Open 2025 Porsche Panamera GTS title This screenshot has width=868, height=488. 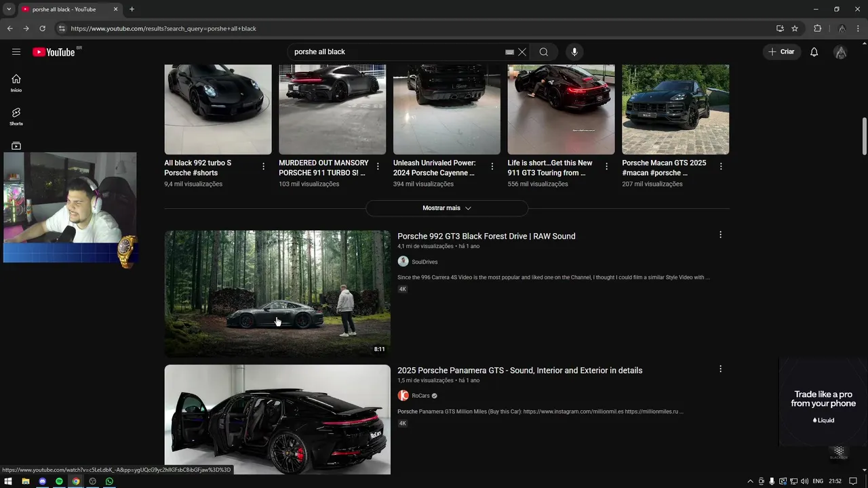click(x=519, y=370)
